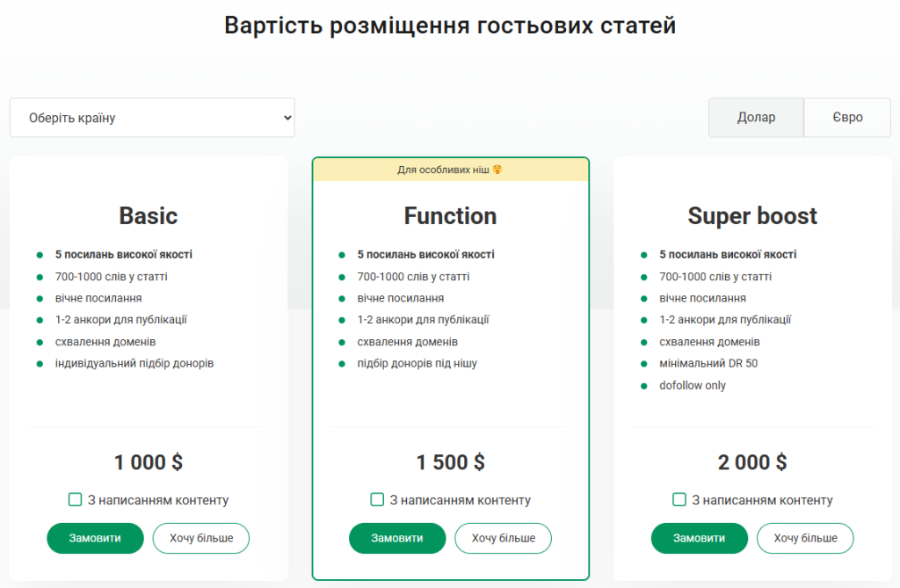This screenshot has height=588, width=900.
Task: Tick "З написанням контенту" under Function
Action: click(378, 500)
